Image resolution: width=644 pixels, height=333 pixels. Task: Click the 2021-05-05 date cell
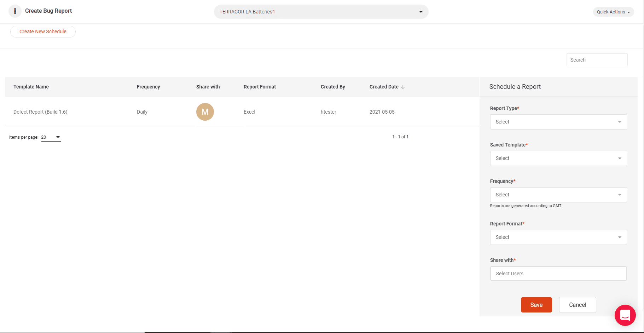pos(382,112)
